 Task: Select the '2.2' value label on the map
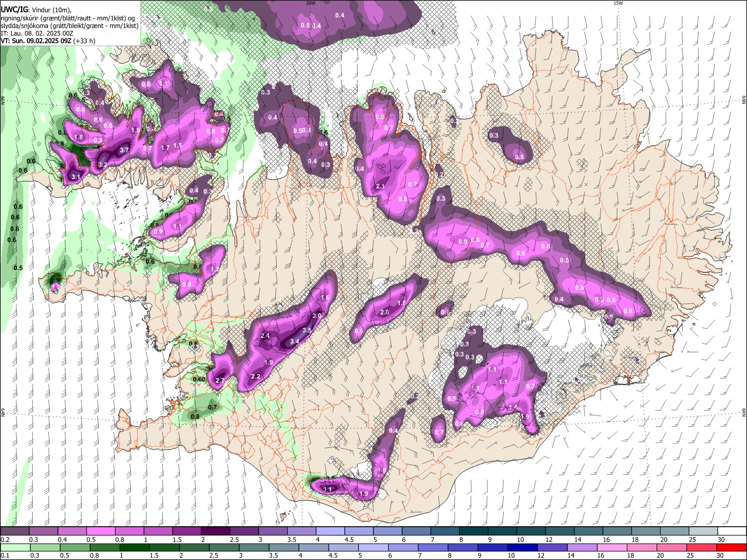tap(256, 377)
